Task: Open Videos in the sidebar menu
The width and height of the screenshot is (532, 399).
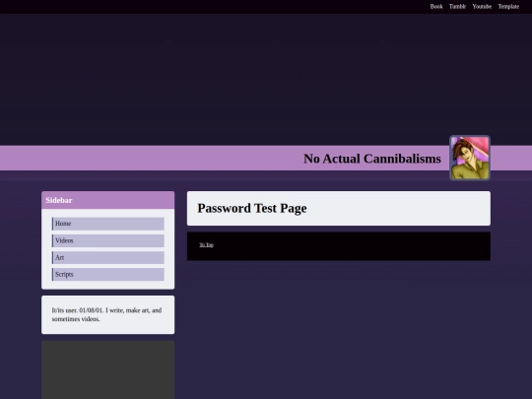Action: [108, 240]
